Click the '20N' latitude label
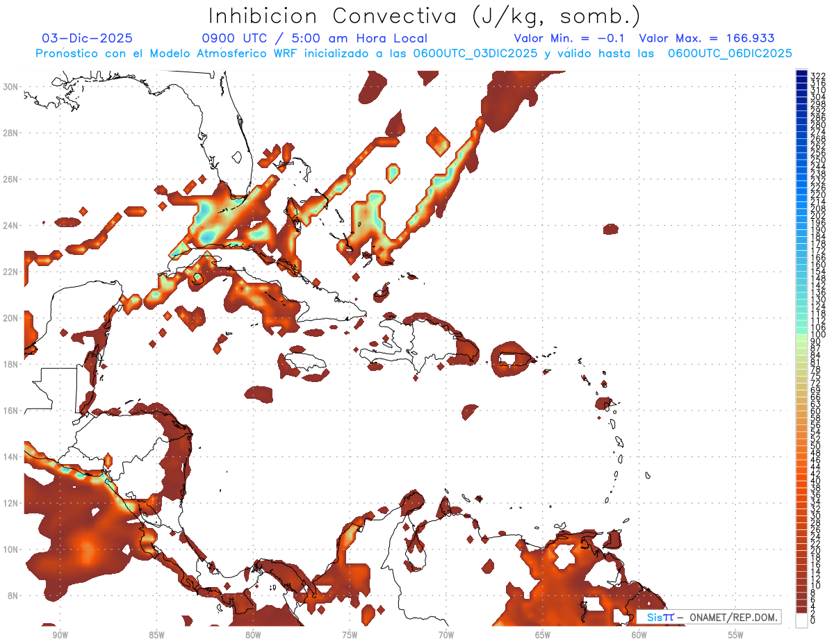834x644 pixels. click(11, 318)
